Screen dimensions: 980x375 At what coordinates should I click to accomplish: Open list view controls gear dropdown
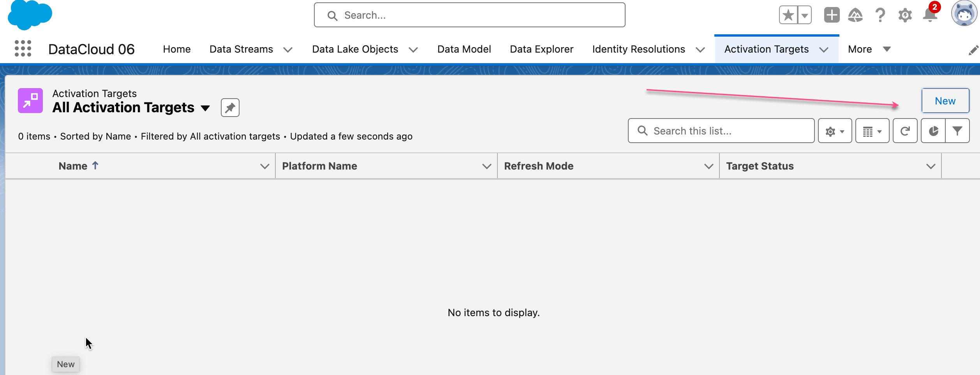[835, 131]
